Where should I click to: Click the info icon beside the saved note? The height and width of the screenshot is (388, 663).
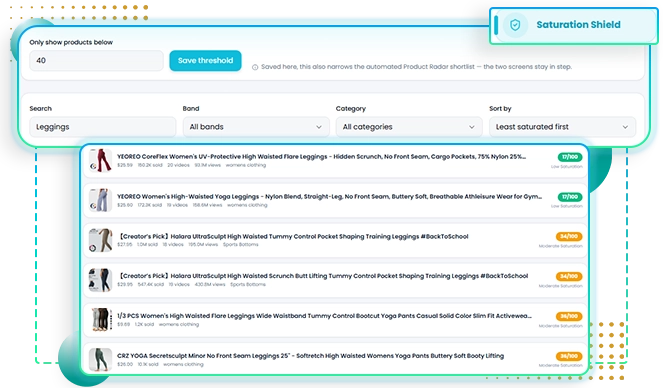[255, 67]
